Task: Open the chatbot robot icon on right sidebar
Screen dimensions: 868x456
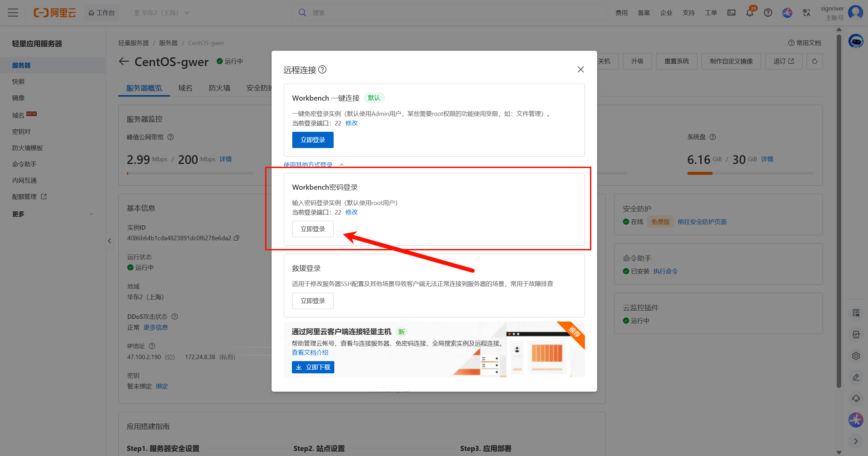Action: [856, 41]
